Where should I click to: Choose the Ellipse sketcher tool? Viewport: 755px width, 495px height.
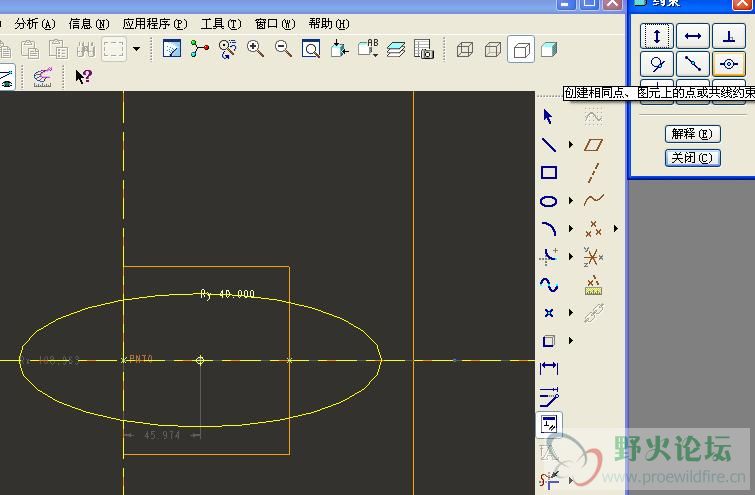tap(548, 201)
